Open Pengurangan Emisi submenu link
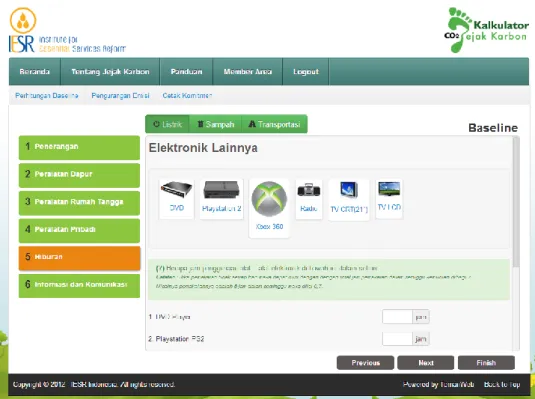Image resolution: width=535 pixels, height=399 pixels. click(120, 96)
